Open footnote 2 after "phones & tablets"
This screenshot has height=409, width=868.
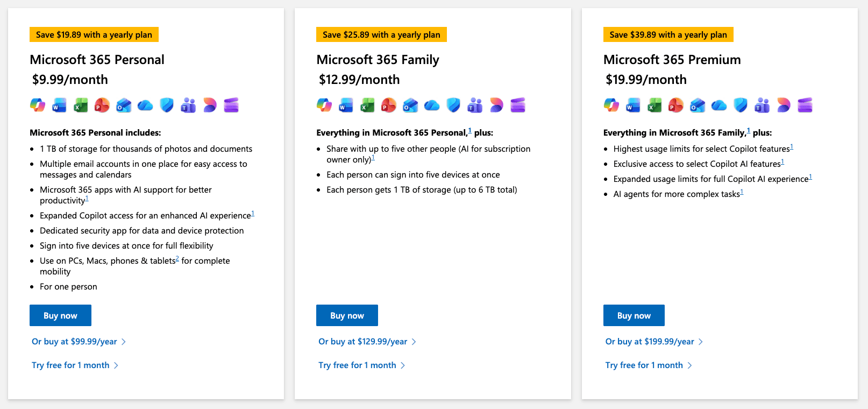tap(177, 259)
